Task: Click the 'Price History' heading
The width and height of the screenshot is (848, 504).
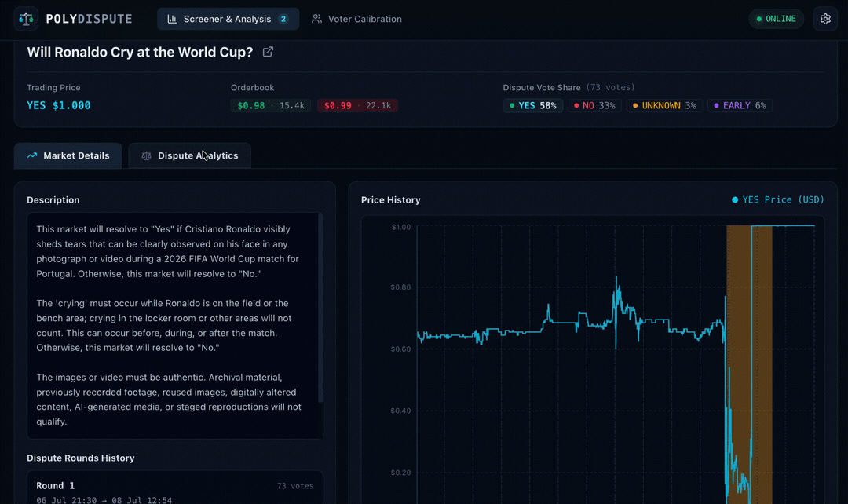Action: (x=391, y=199)
